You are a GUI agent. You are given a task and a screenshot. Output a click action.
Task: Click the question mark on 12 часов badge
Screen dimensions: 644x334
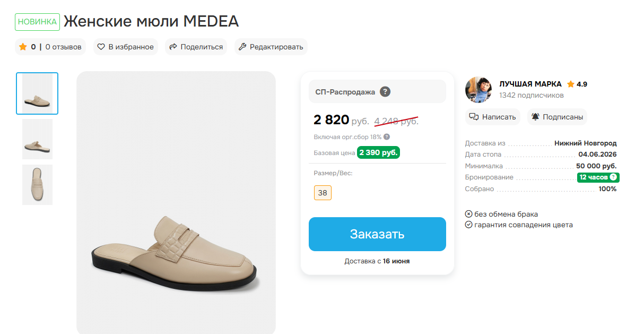point(613,177)
